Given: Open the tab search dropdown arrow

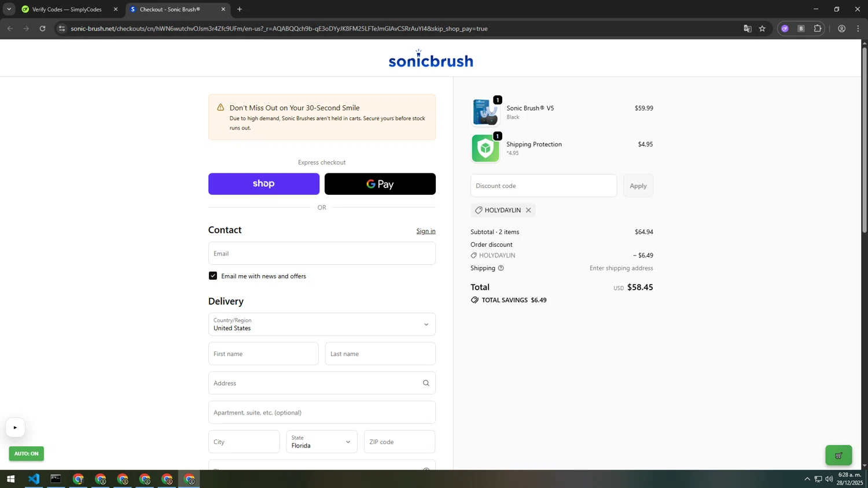Looking at the screenshot, I should pyautogui.click(x=9, y=9).
